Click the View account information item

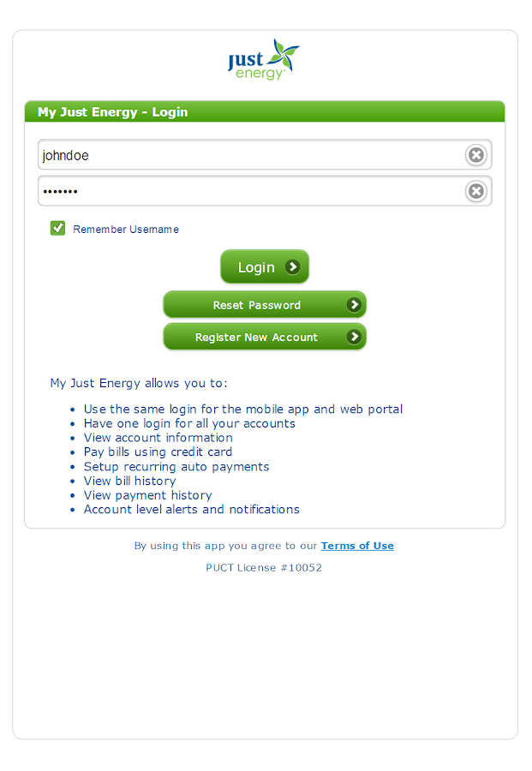158,438
